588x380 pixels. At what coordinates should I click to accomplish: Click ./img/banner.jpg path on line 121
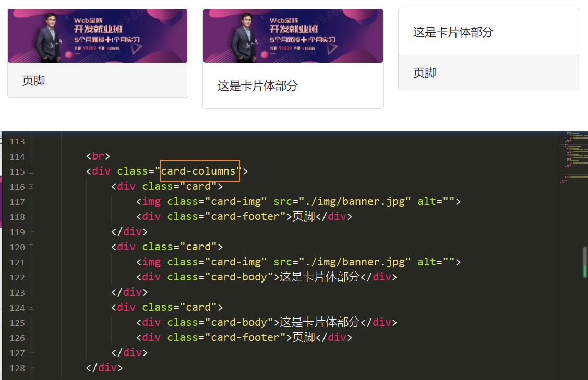coord(355,262)
